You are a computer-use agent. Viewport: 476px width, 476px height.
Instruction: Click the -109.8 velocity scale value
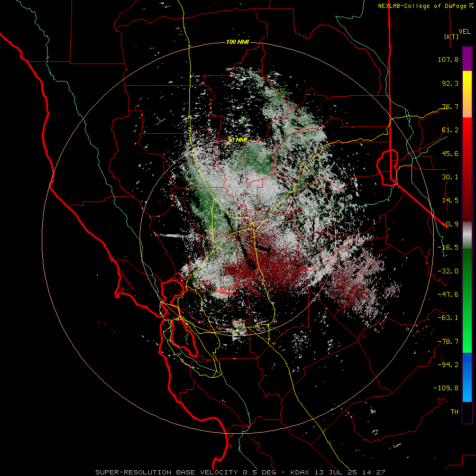point(446,388)
